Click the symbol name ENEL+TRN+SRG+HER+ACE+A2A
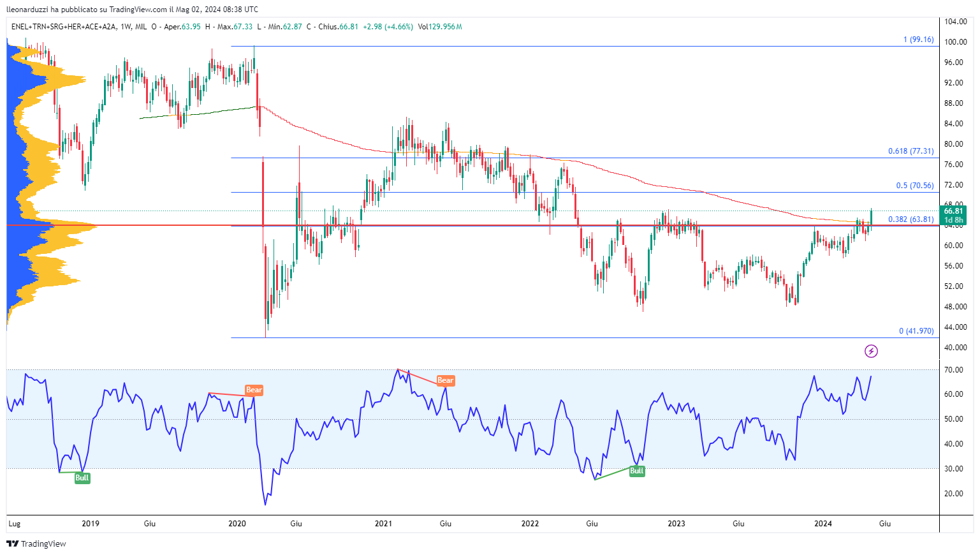This screenshot has width=980, height=555. click(64, 27)
